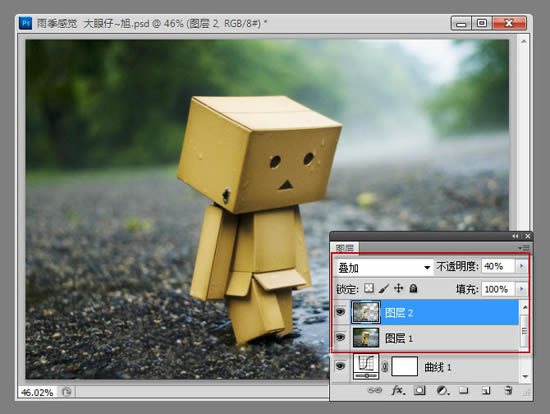The image size is (550, 414).
Task: Lock position move icon
Action: (x=398, y=288)
